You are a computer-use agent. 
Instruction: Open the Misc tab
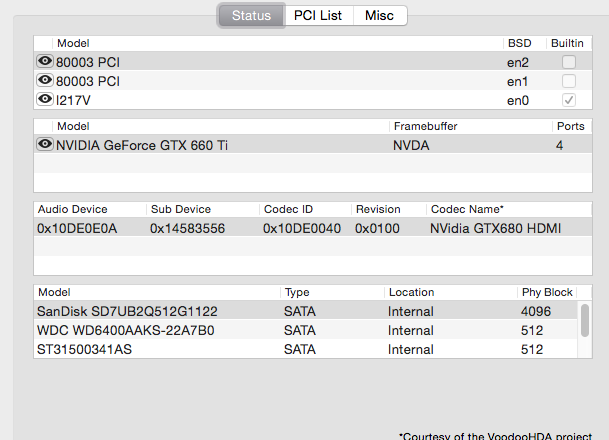(379, 16)
